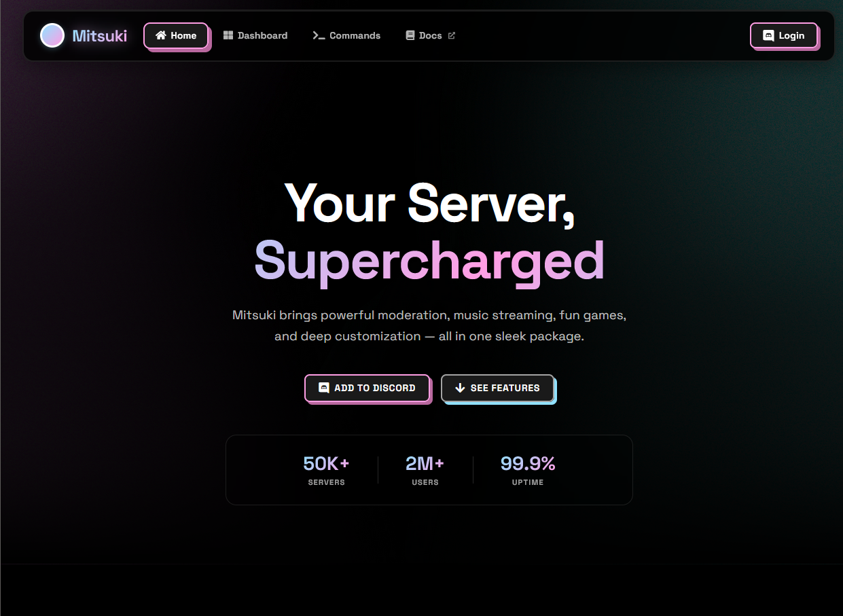Click the 99.9% uptime stat
This screenshot has width=843, height=616.
pyautogui.click(x=528, y=469)
